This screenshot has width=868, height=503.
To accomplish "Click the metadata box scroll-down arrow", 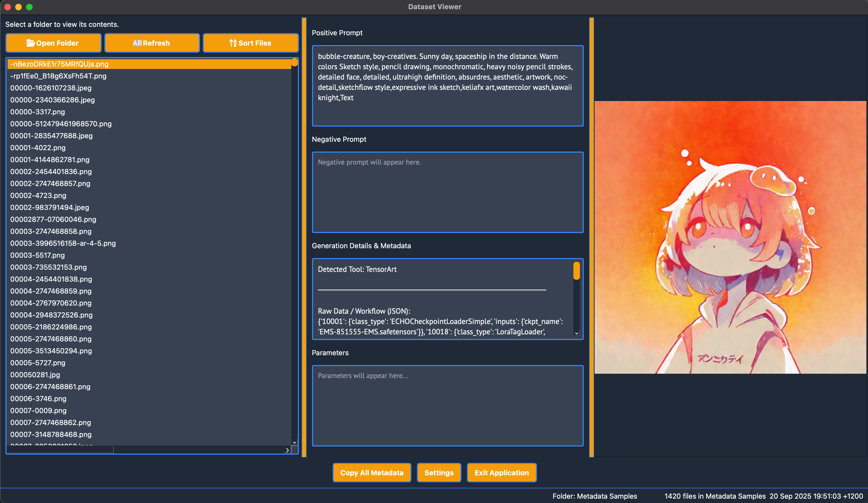I will pyautogui.click(x=576, y=333).
